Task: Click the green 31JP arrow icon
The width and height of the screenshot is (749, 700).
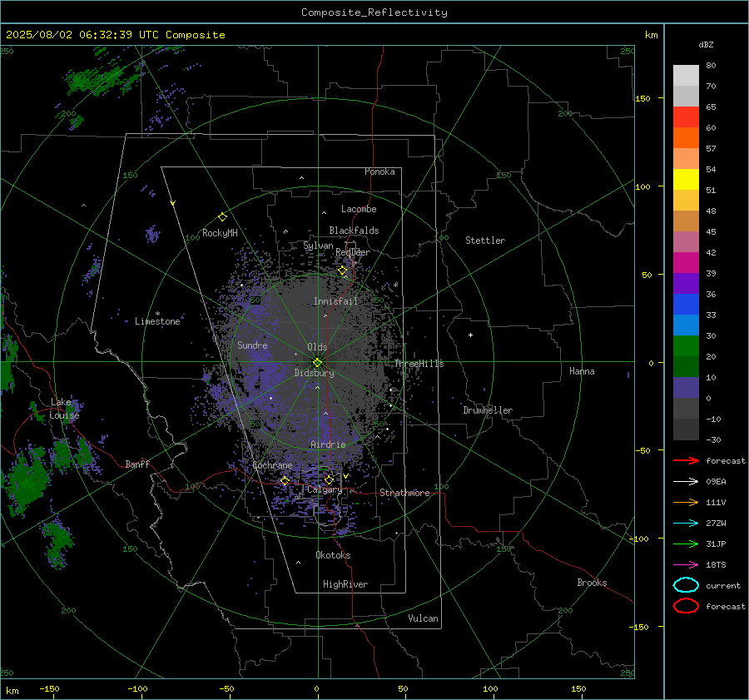Action: (x=686, y=544)
